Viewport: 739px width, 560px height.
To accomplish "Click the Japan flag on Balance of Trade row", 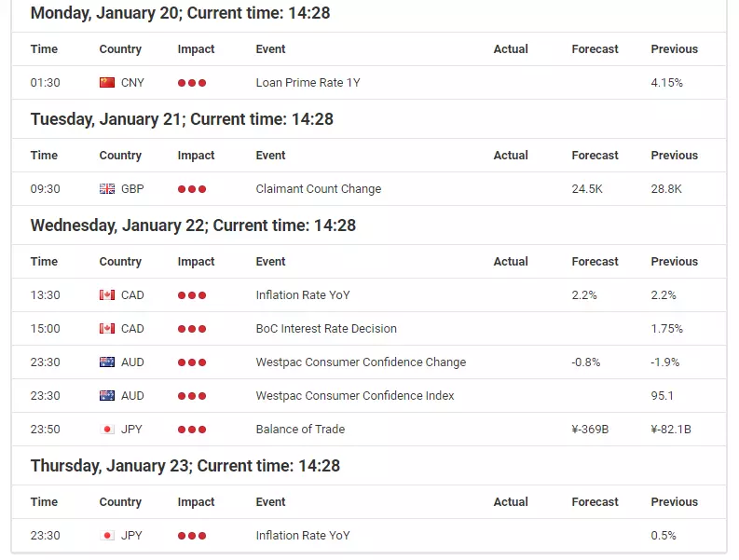I will click(107, 430).
